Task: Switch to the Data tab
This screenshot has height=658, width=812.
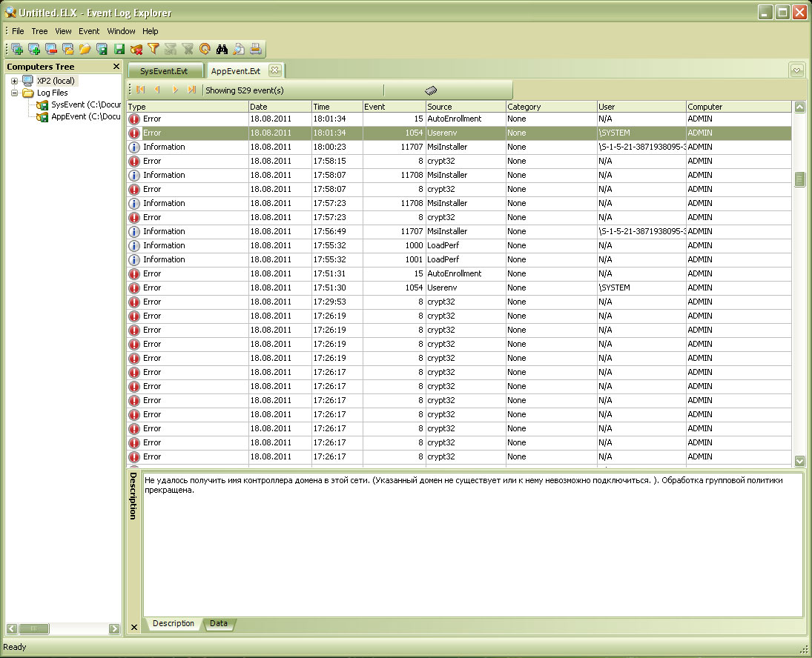Action: pyautogui.click(x=219, y=624)
